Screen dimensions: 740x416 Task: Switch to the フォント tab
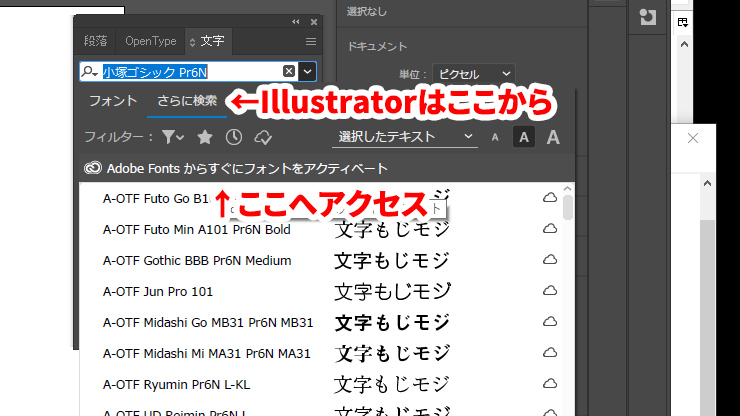113,101
